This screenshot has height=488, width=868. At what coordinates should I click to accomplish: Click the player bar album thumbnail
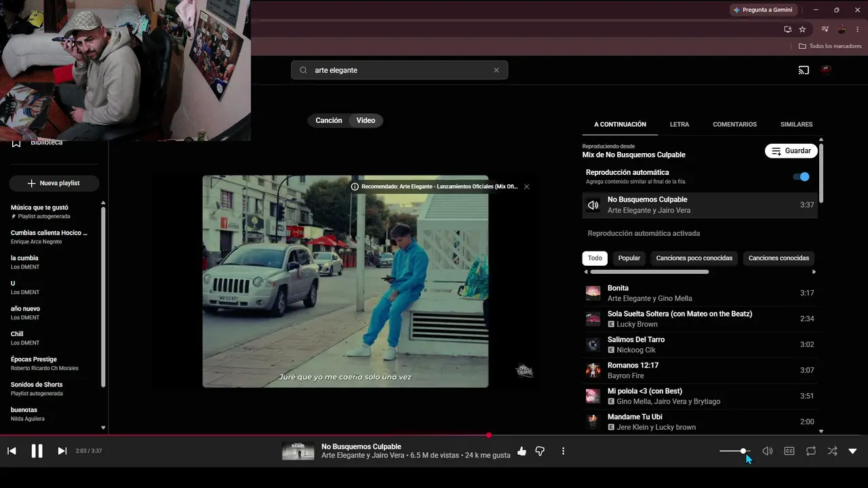click(298, 451)
